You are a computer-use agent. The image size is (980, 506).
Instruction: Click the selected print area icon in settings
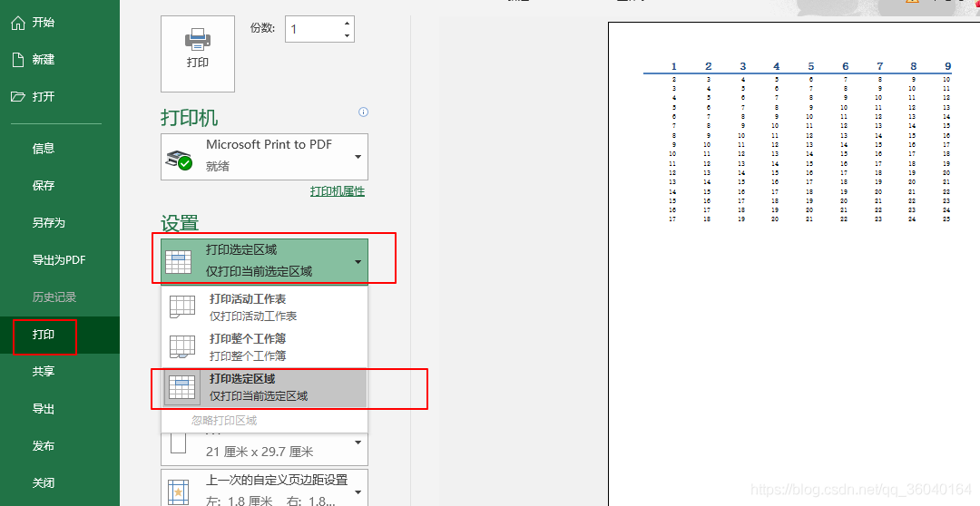(x=178, y=261)
